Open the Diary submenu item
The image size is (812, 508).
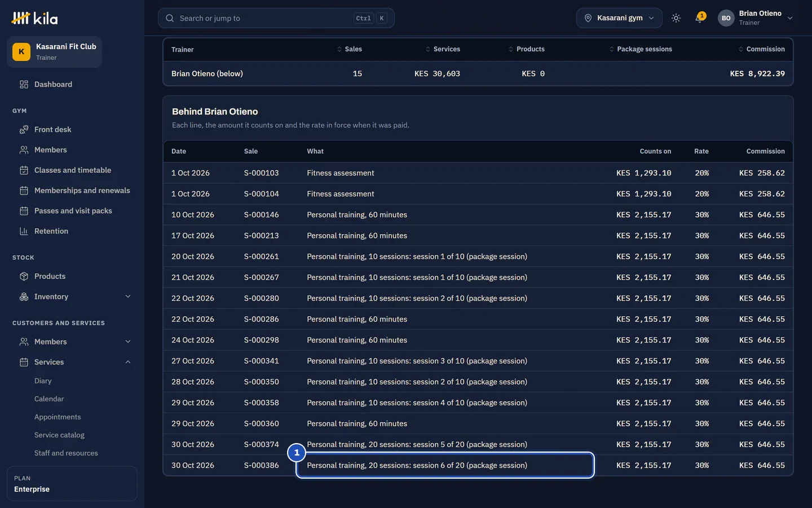coord(43,381)
